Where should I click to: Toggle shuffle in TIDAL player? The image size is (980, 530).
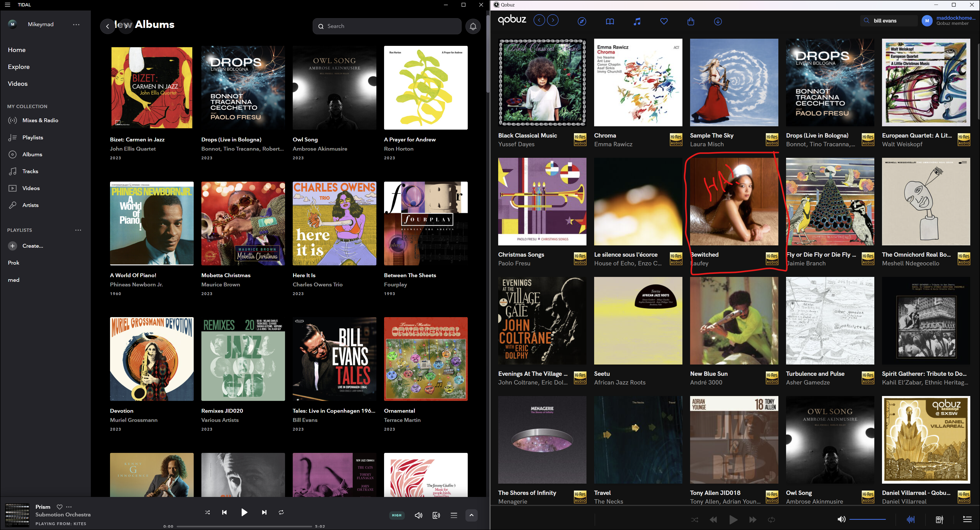[x=207, y=512]
